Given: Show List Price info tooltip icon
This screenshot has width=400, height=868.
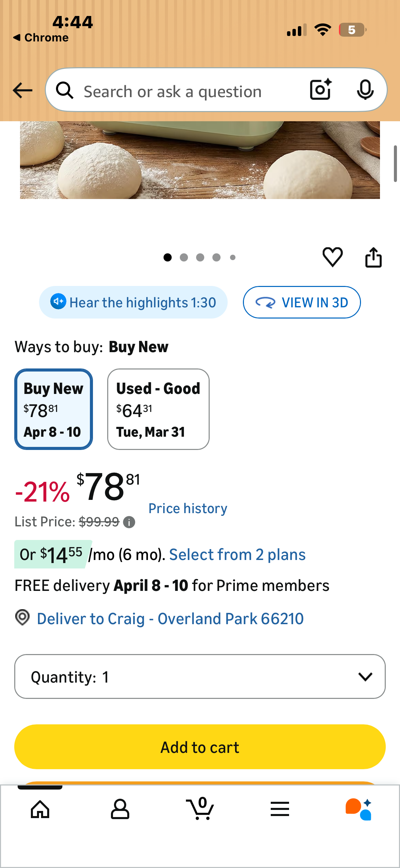Looking at the screenshot, I should click(129, 522).
